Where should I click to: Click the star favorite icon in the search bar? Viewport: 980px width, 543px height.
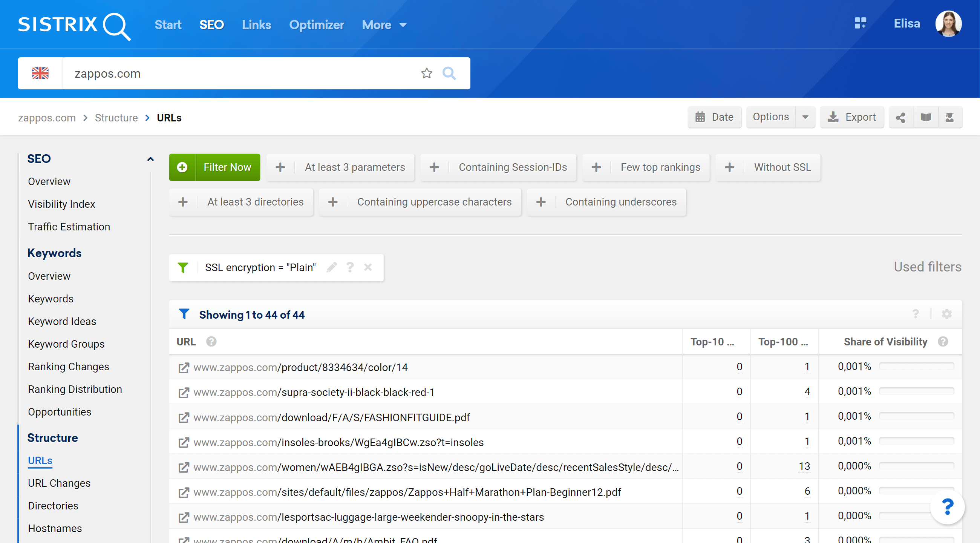coord(426,73)
